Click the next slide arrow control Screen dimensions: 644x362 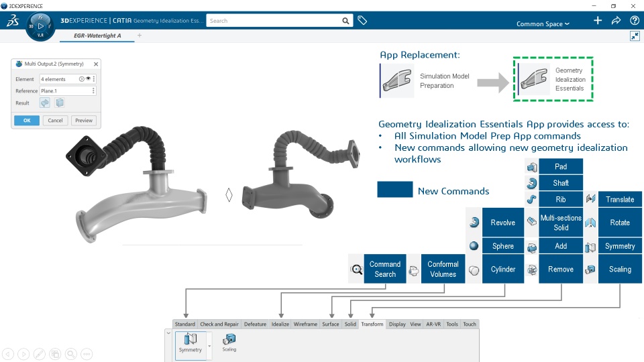tap(23, 354)
